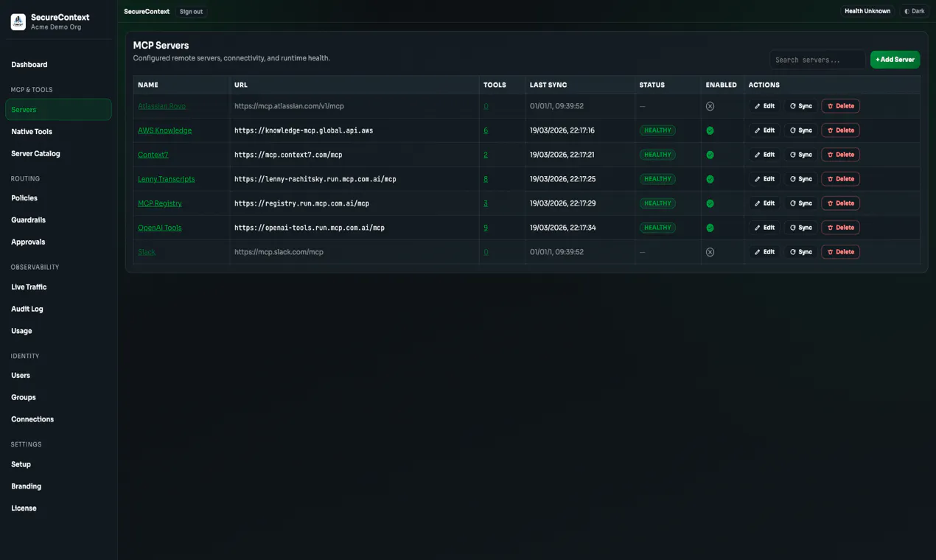The width and height of the screenshot is (936, 560).
Task: Click HEALTHY status badge for Context7
Action: click(657, 155)
